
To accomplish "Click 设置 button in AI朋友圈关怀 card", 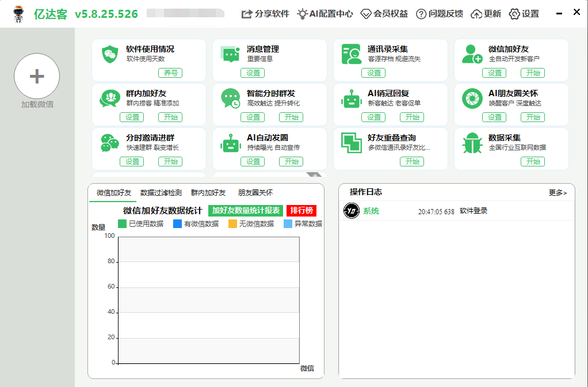I will [494, 117].
